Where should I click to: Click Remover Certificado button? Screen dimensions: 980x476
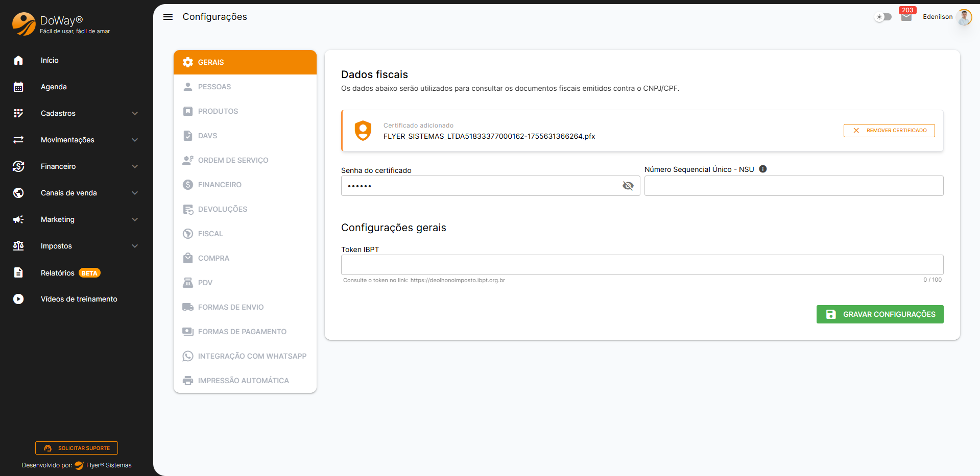[889, 131]
